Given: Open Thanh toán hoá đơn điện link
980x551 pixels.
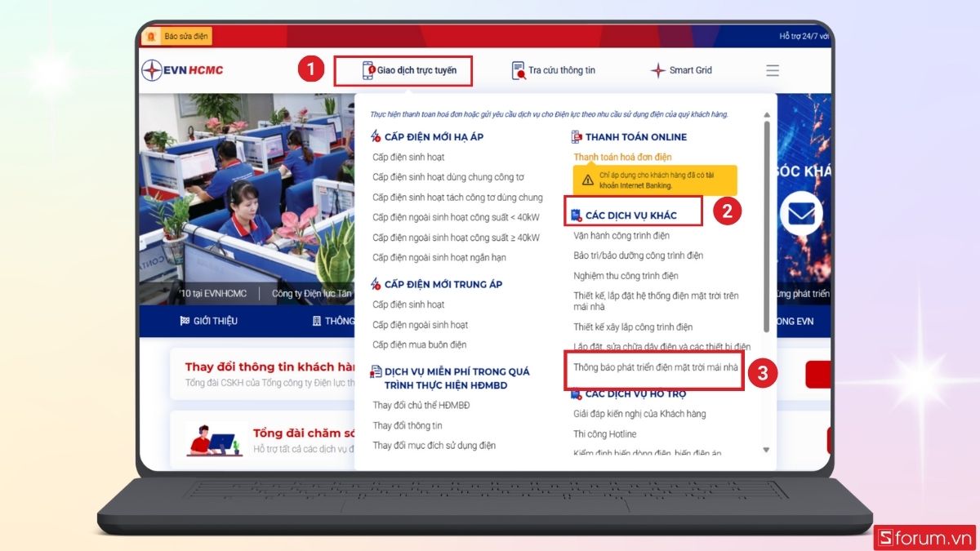Looking at the screenshot, I should (x=622, y=157).
